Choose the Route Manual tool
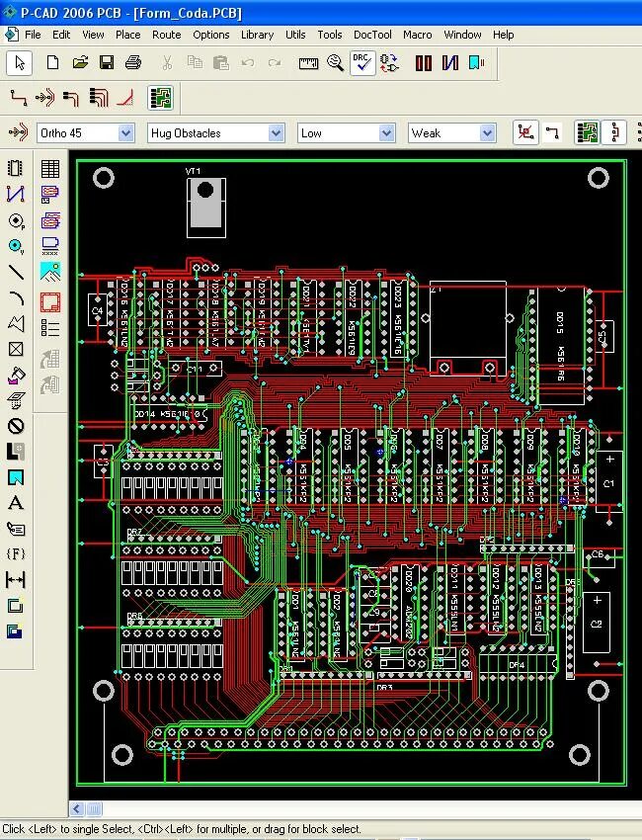 pyautogui.click(x=19, y=98)
